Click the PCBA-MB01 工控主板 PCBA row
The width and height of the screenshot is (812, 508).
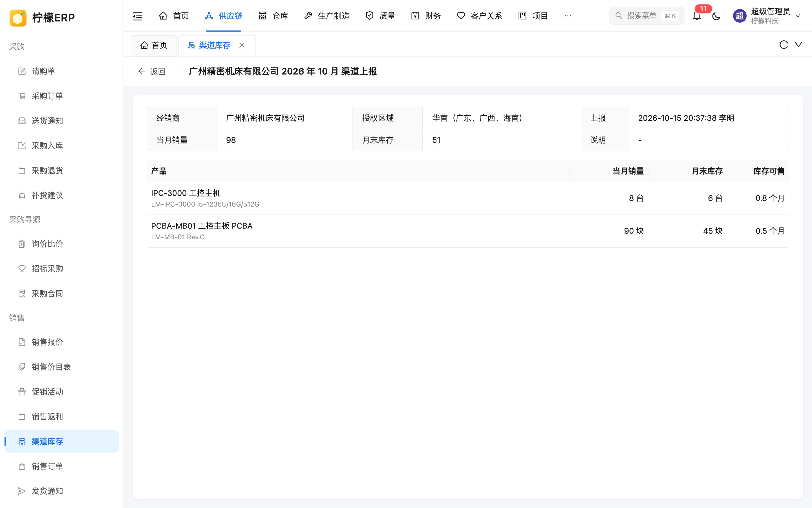(468, 231)
